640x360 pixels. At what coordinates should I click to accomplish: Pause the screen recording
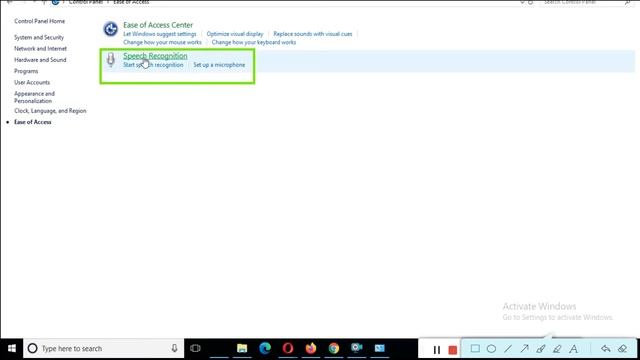click(437, 350)
